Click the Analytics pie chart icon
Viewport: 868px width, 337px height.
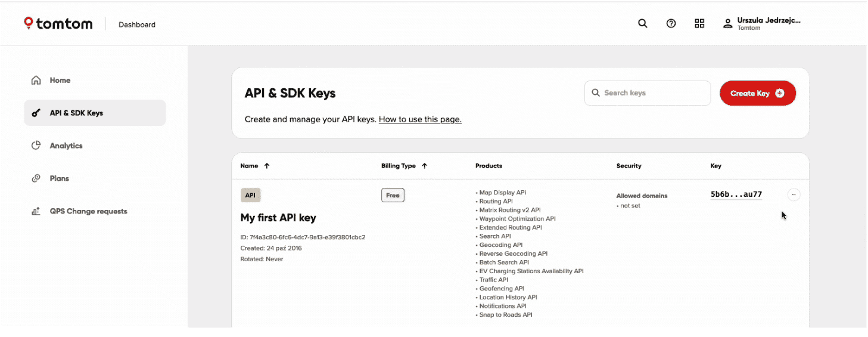[36, 146]
